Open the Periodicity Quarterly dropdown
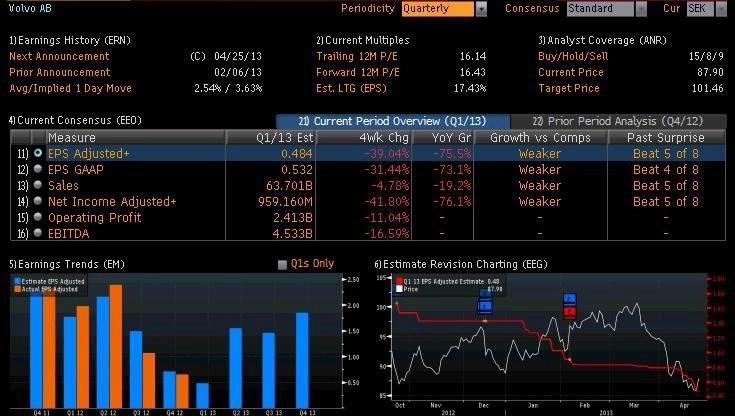The image size is (735, 416). [437, 8]
